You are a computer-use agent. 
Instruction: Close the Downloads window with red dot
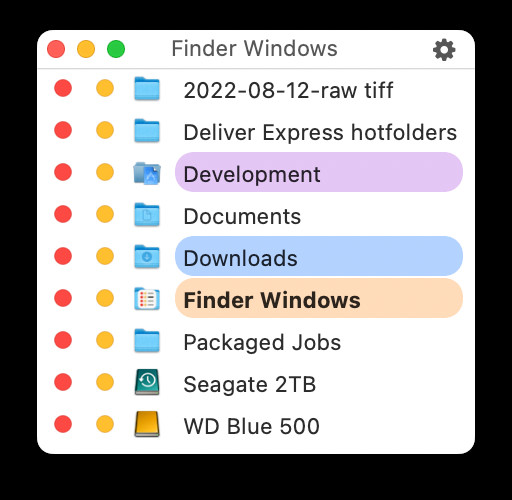pos(63,256)
